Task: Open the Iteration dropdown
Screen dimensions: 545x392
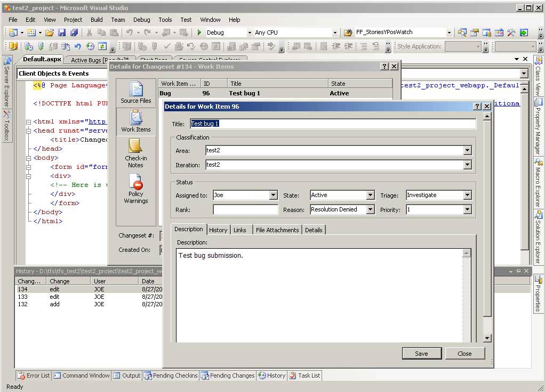Action: [x=468, y=165]
